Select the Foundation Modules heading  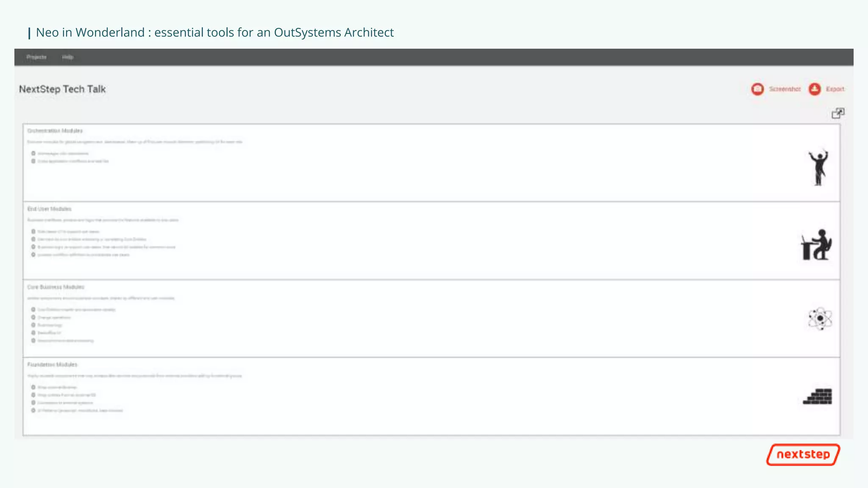pos(52,364)
